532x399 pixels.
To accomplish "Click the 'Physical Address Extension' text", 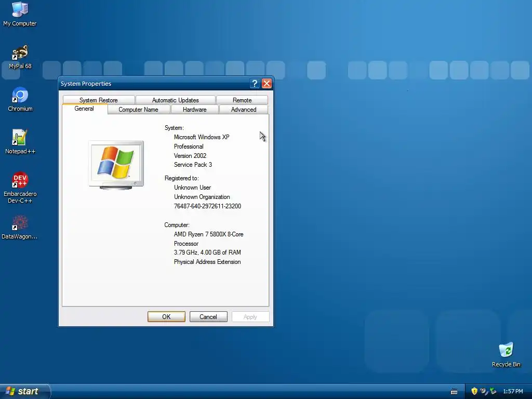I will 207,262.
